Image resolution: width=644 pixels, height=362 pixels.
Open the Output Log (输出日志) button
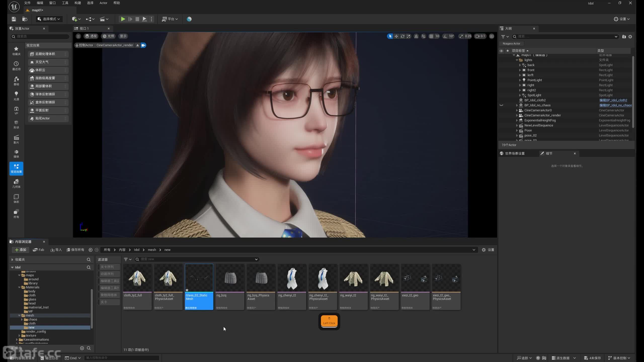pyautogui.click(x=50, y=358)
